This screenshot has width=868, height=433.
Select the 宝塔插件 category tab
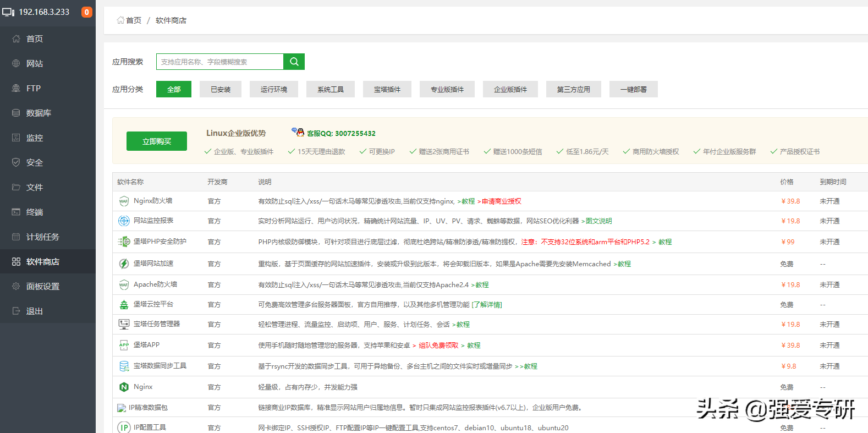coord(387,89)
